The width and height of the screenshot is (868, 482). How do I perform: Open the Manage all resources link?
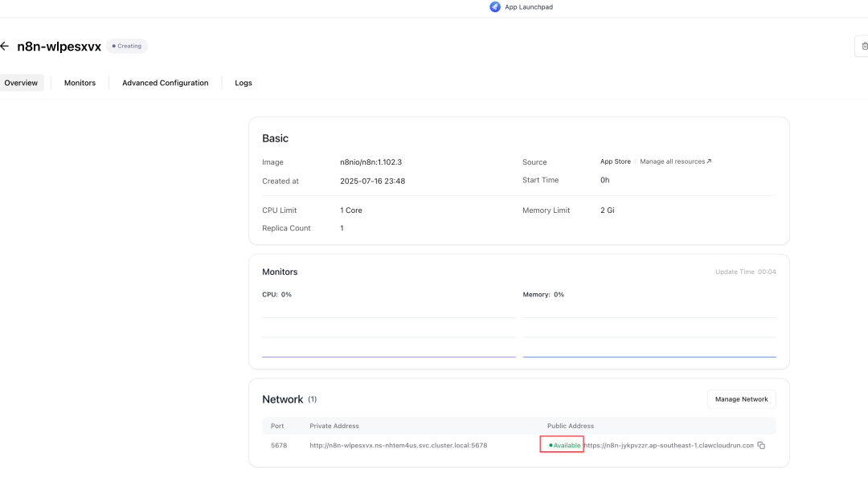pos(675,161)
